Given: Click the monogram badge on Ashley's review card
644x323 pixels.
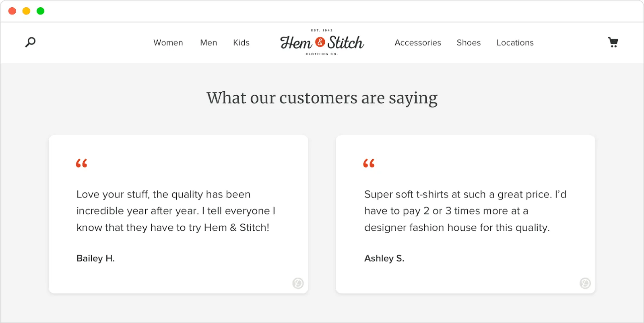Looking at the screenshot, I should click(584, 284).
